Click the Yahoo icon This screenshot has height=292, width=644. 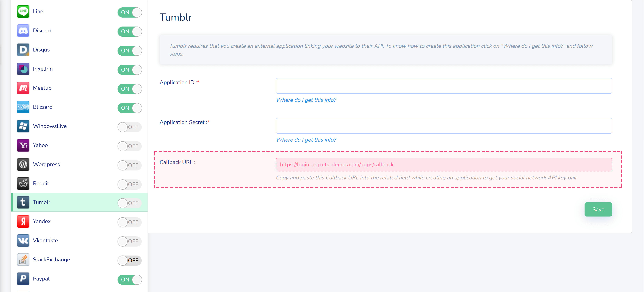pos(23,145)
